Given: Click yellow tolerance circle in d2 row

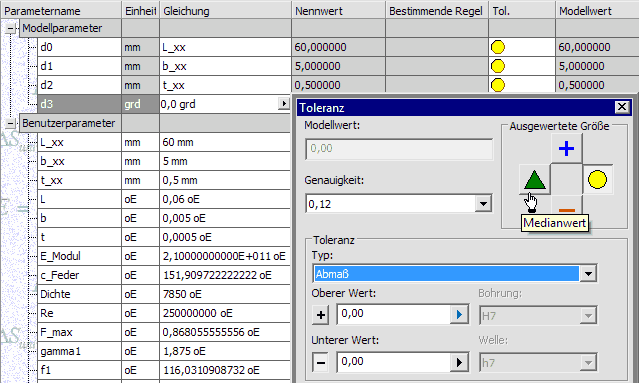Looking at the screenshot, I should tap(498, 85).
